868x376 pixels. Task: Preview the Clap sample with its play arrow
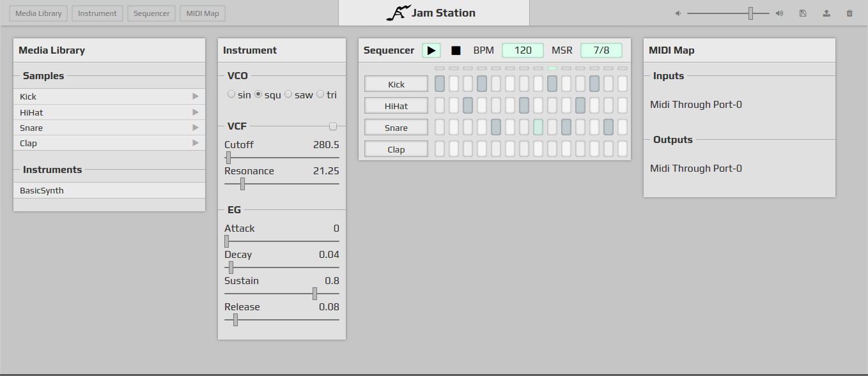click(196, 143)
